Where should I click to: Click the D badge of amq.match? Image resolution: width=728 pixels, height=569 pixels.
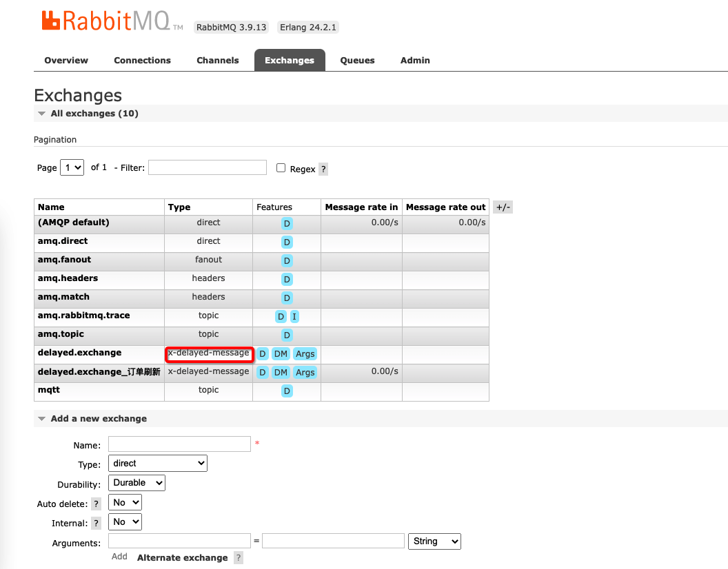pyautogui.click(x=287, y=298)
